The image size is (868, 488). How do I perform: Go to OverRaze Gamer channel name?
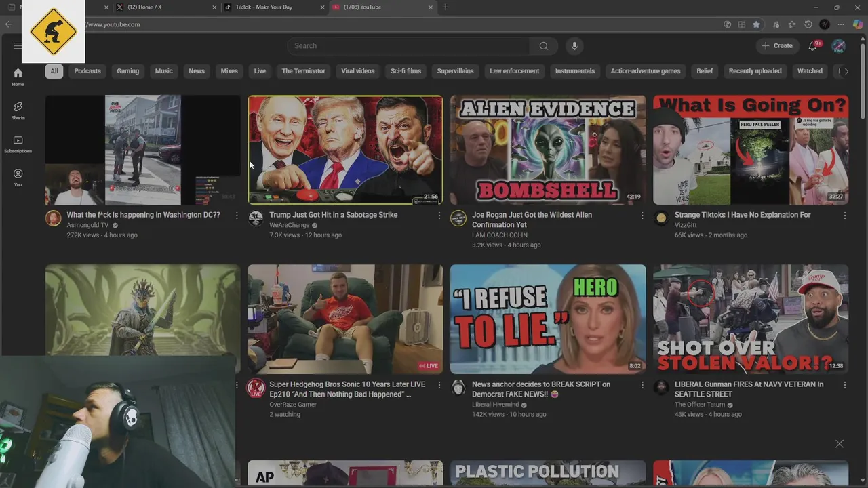[293, 405]
